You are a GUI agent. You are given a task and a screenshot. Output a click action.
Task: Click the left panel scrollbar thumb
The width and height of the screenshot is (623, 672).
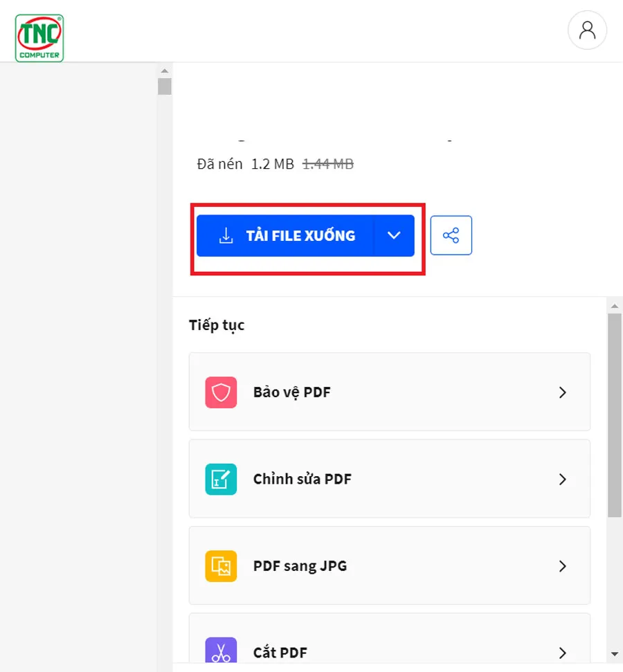click(x=165, y=87)
